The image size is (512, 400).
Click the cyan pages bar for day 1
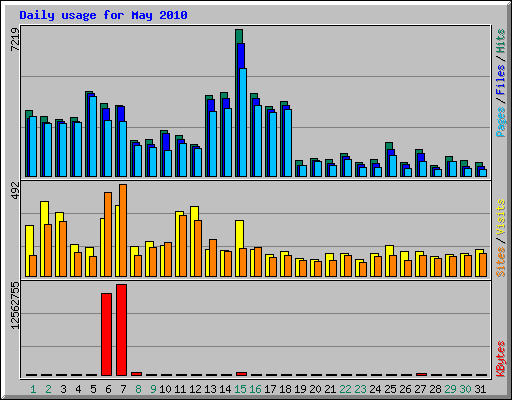click(33, 146)
